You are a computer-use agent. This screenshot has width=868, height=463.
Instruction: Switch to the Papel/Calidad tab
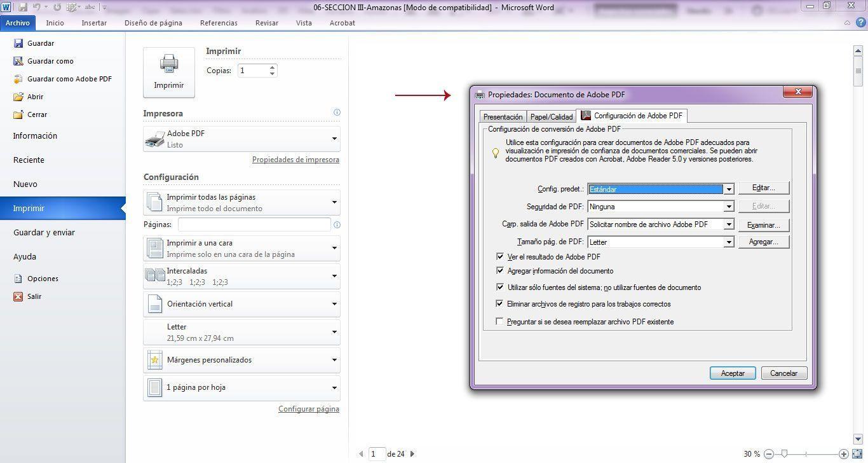click(551, 116)
